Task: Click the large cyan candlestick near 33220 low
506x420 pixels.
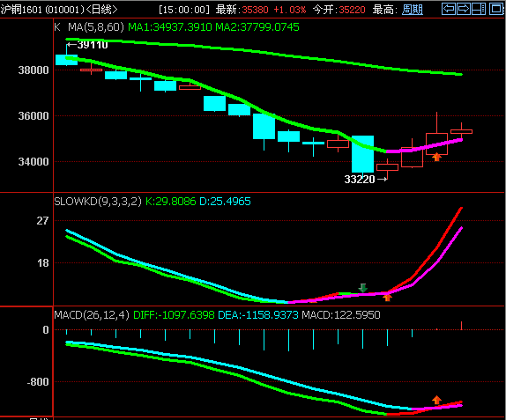Action: pos(362,154)
